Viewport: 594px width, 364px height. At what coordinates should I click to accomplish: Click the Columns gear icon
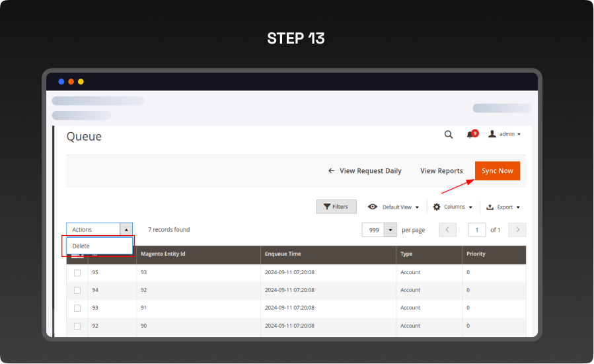[437, 207]
